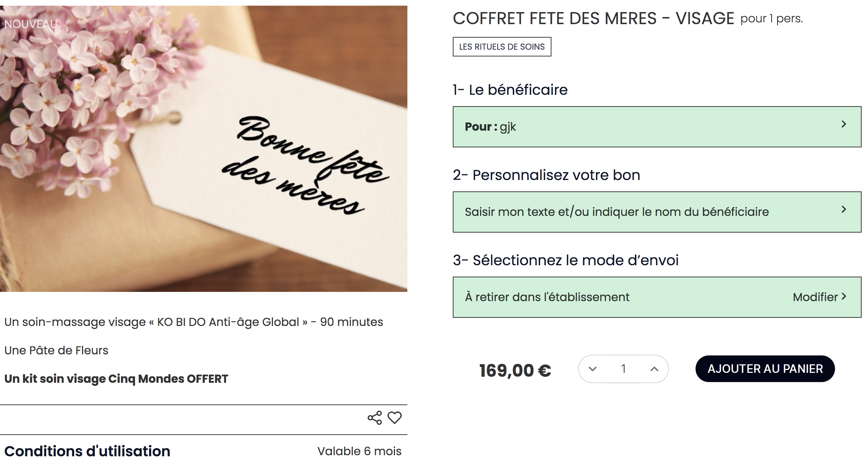Viewport: 868px width, 468px height.
Task: Open the Bonne fête des mères product image
Action: pos(204,149)
